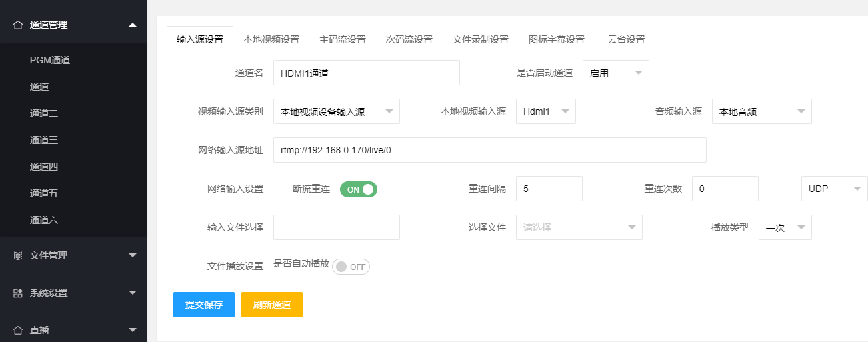Enable the 是否自动播放 toggle
This screenshot has width=868, height=342.
pos(351,267)
